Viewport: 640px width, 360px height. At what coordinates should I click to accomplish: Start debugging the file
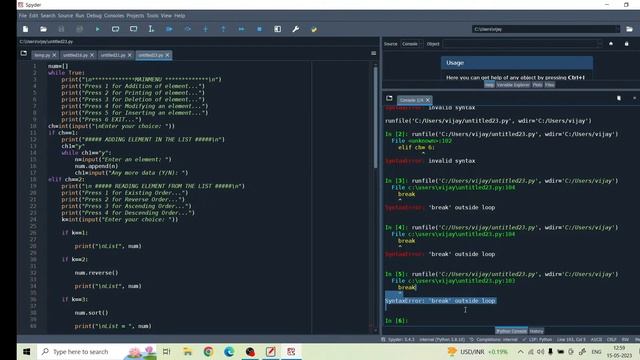[x=169, y=29]
